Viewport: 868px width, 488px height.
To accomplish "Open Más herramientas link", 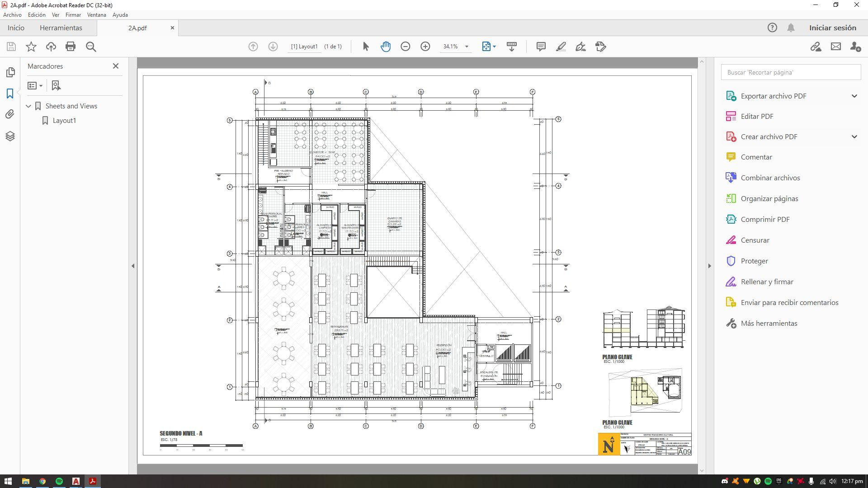I will click(769, 324).
